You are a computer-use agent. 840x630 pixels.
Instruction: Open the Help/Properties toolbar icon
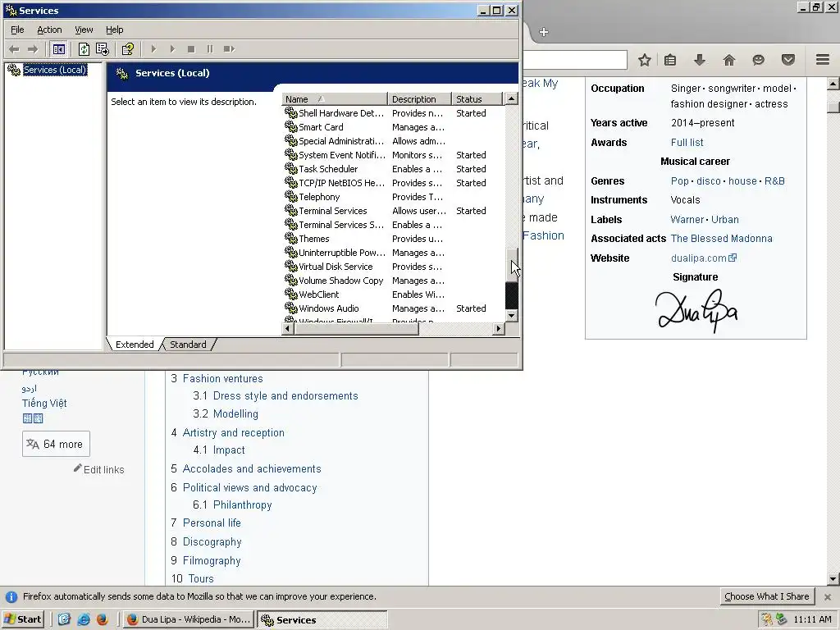point(127,49)
